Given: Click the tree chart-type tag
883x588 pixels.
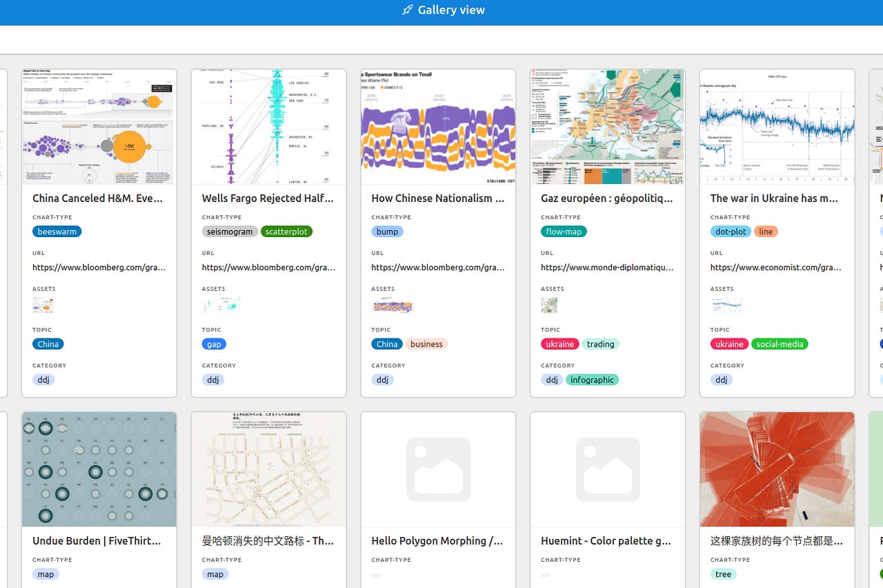Looking at the screenshot, I should pyautogui.click(x=724, y=574).
